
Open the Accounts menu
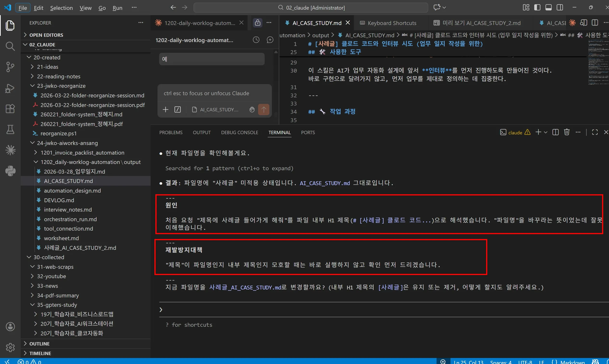[x=10, y=327]
